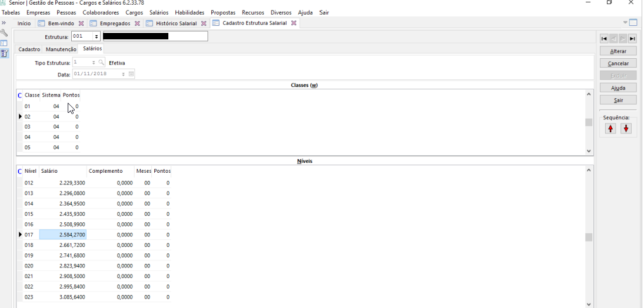
Task: Open the calendar picker beside Data field
Action: tap(131, 74)
